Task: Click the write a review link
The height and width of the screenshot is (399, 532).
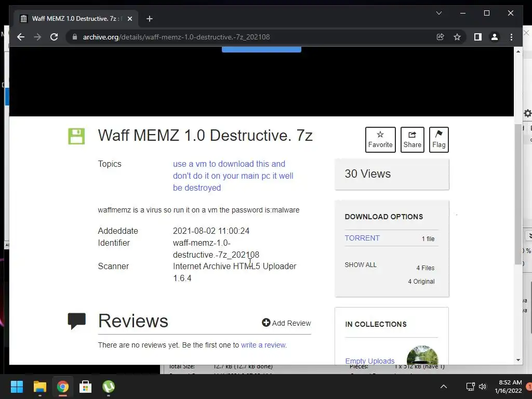Action: 263,345
